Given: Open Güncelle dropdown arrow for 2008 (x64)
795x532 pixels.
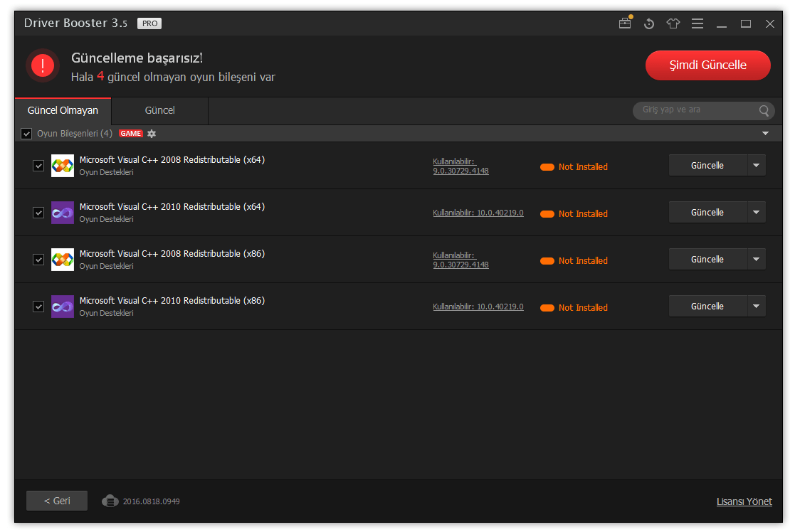Looking at the screenshot, I should point(757,165).
